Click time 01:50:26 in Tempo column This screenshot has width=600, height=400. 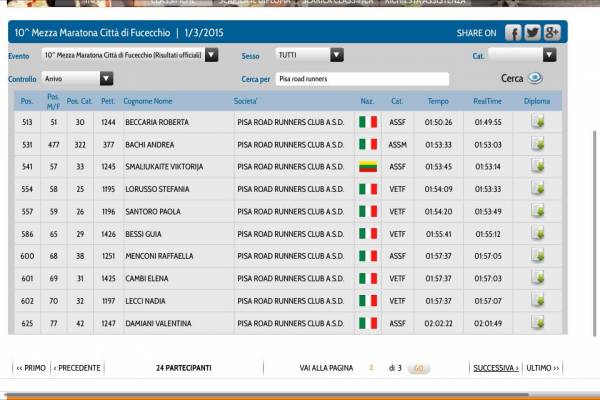tap(439, 122)
